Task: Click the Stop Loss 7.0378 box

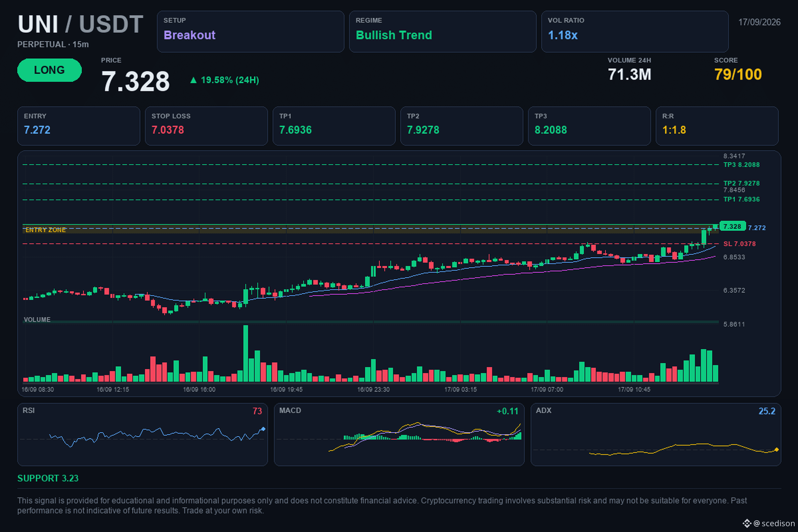Action: click(206, 126)
